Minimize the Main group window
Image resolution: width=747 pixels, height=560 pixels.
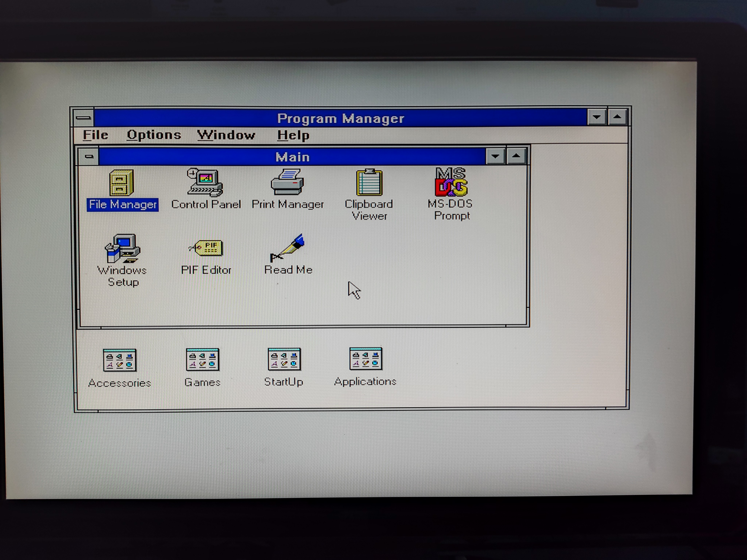[x=495, y=156]
